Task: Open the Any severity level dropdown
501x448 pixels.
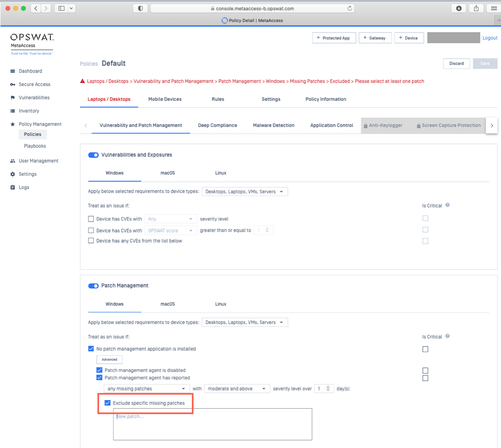Action: point(171,219)
